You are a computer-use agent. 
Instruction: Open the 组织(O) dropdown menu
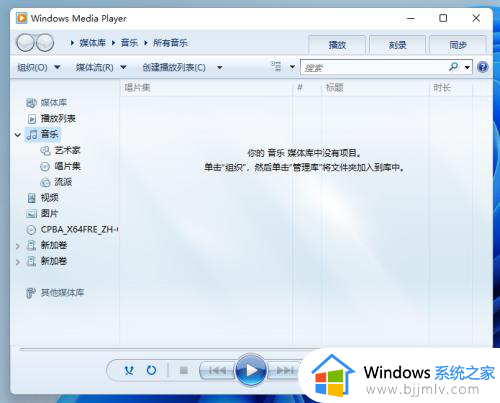point(39,68)
